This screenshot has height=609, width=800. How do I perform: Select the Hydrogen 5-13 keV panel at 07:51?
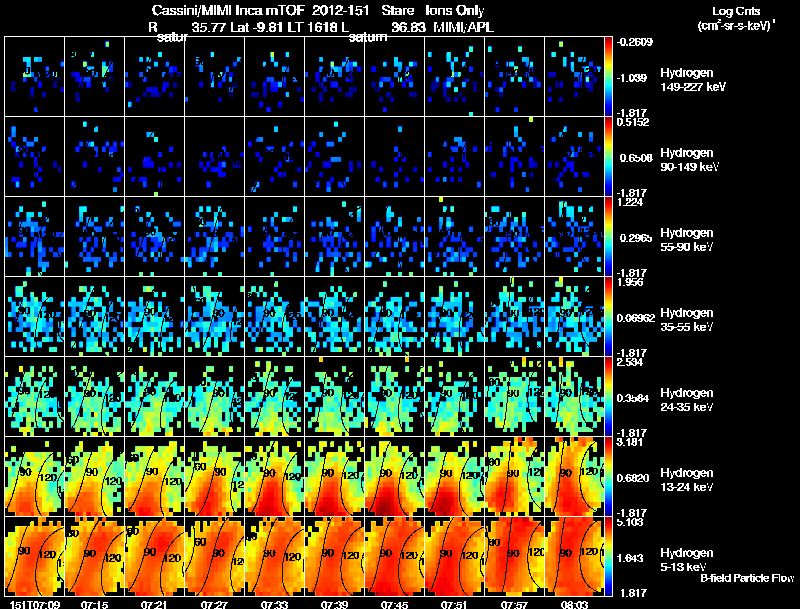pyautogui.click(x=455, y=556)
